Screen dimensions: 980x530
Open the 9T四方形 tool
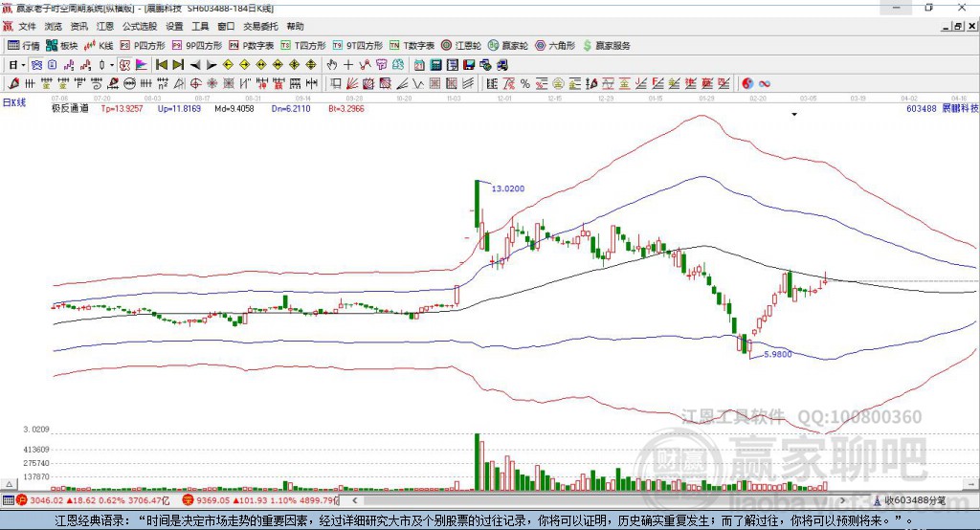358,46
